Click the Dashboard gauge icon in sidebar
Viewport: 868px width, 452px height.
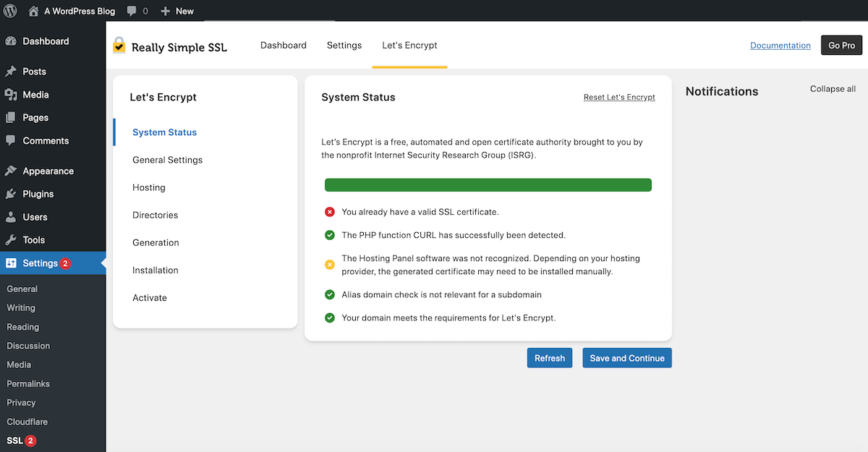coord(11,41)
